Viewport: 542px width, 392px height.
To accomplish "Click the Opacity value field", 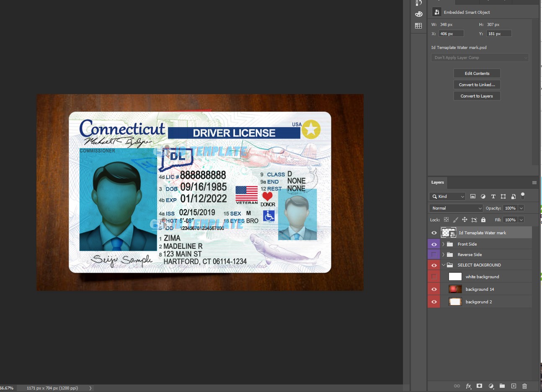I will pos(510,208).
